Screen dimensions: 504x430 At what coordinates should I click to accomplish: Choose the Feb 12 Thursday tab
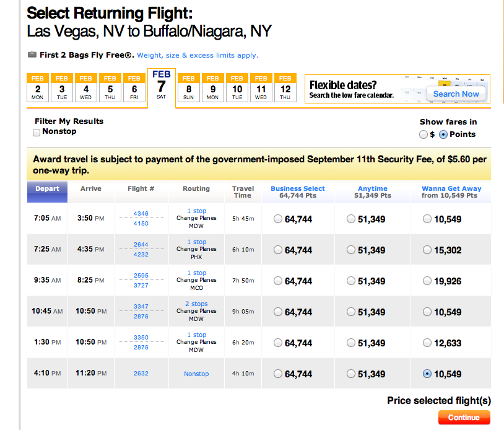[x=285, y=87]
